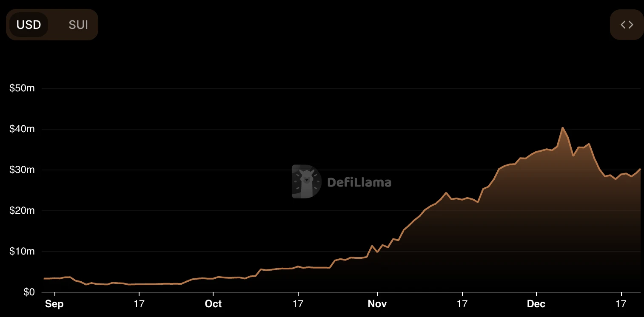Viewport: 644px width, 317px height.
Task: Select the USD denomination option
Action: 28,25
